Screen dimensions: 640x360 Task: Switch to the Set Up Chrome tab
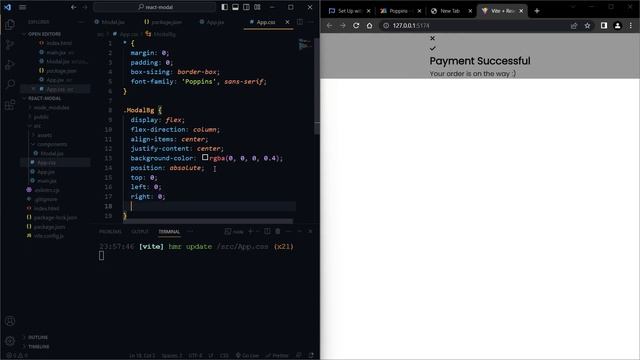[x=349, y=11]
